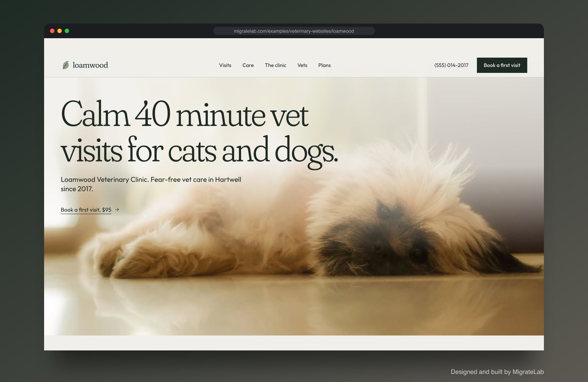Screen dimensions: 588x382
Task: Click the Book a first visit button
Action: point(502,65)
